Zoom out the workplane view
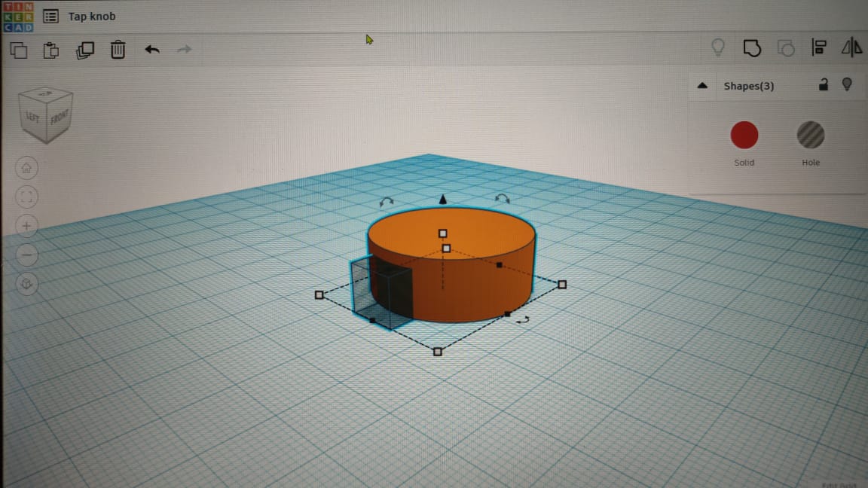Screen dimensions: 868x488 pos(26,255)
